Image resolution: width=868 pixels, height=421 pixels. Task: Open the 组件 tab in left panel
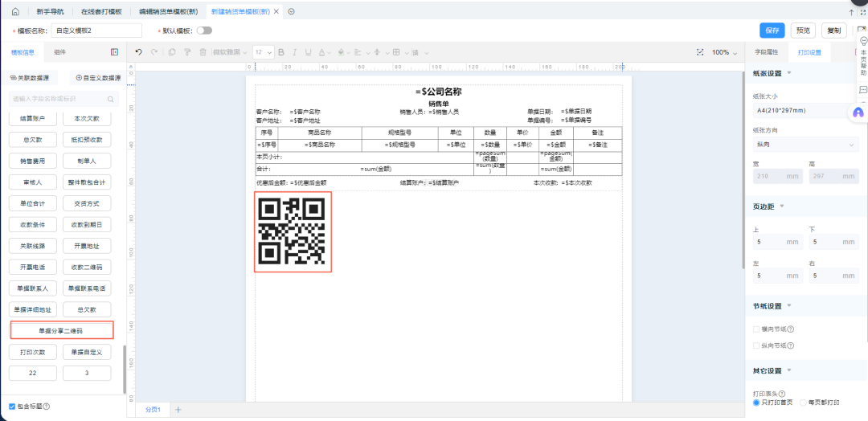[x=59, y=52]
